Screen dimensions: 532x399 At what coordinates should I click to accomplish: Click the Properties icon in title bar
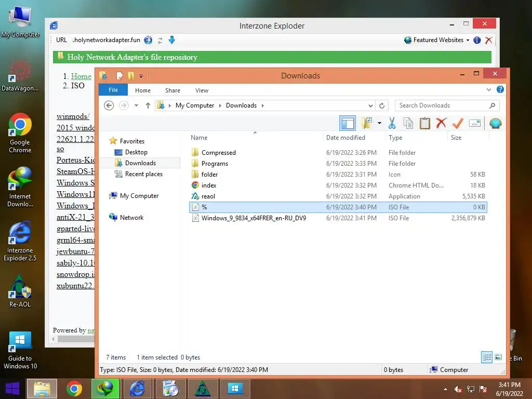[120, 76]
